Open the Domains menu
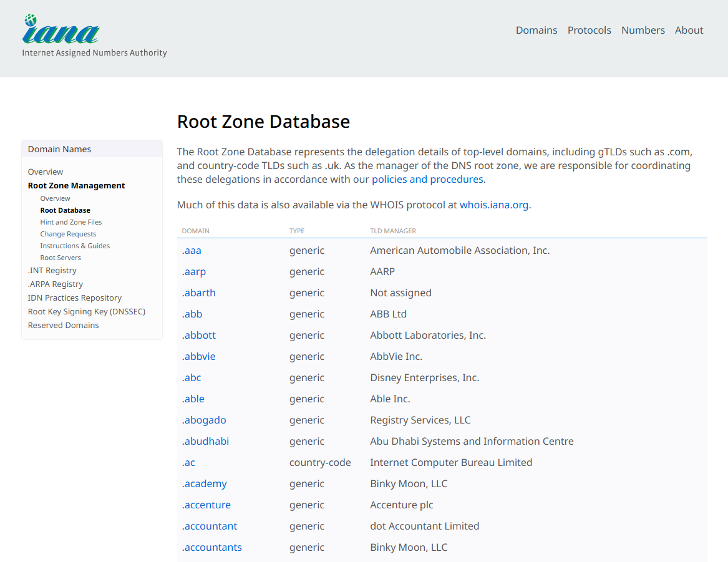Viewport: 728px width, 562px height. (x=536, y=30)
